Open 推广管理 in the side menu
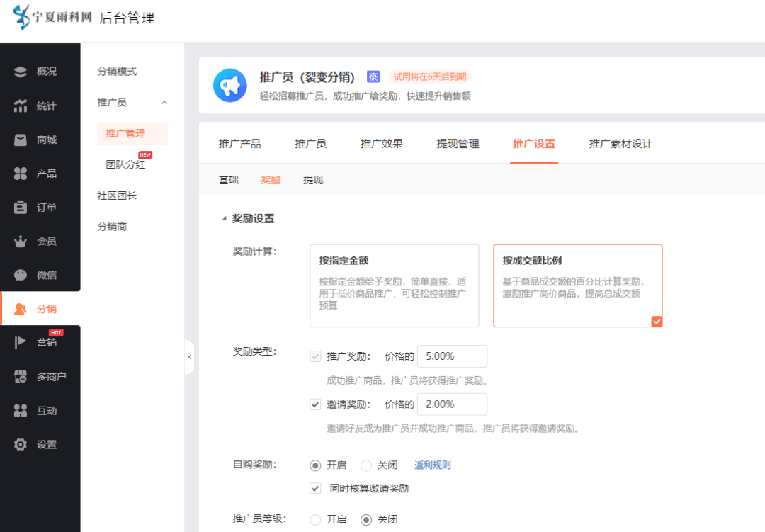 pos(132,133)
